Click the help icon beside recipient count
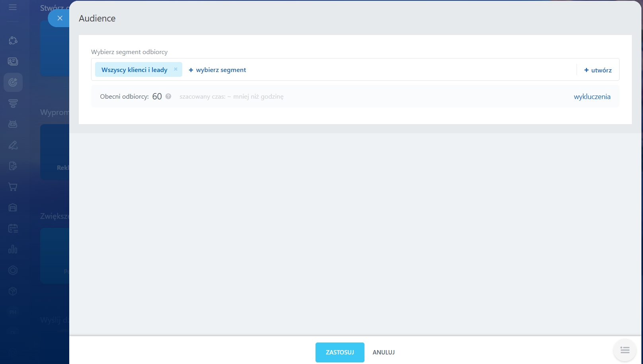Screen dimensions: 643x364 click(168, 96)
